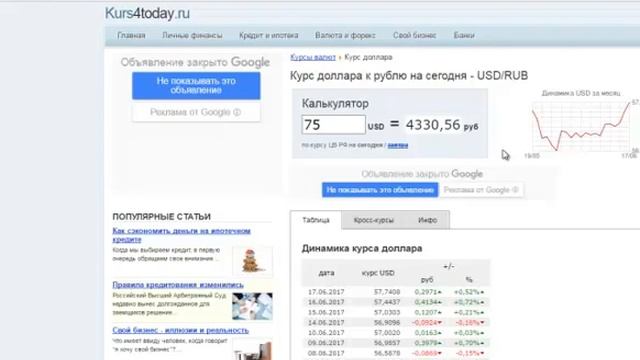Click the date cell 09.06.2017
The image size is (640, 360).
(326, 343)
